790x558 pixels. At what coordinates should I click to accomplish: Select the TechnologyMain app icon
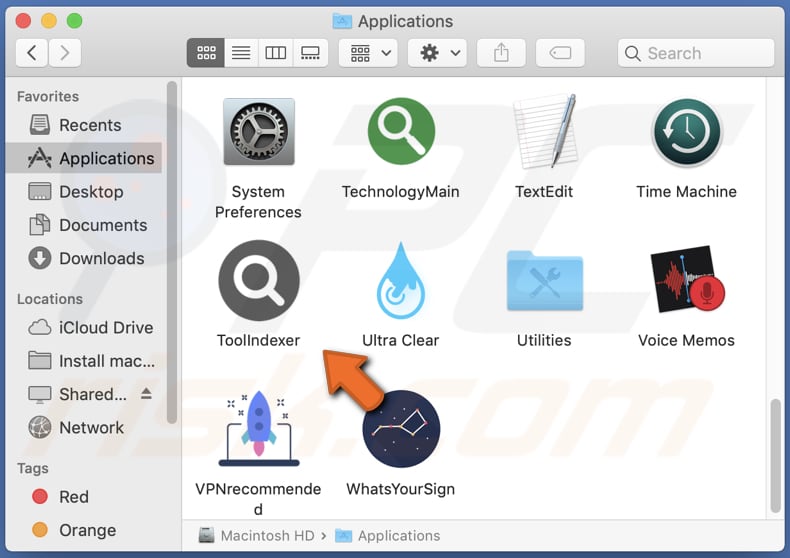point(401,131)
